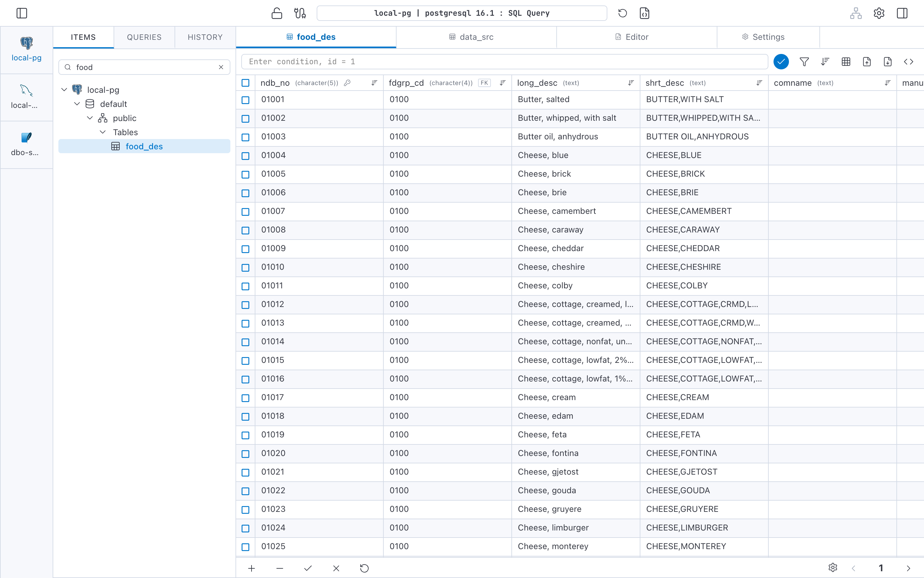Open the Editor tab
The height and width of the screenshot is (578, 924).
[x=637, y=38]
